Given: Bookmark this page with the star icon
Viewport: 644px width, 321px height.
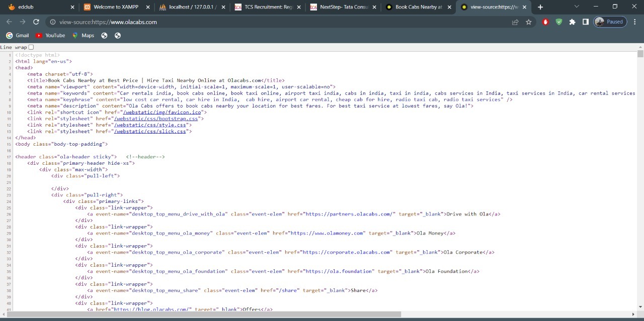Looking at the screenshot, I should [529, 22].
